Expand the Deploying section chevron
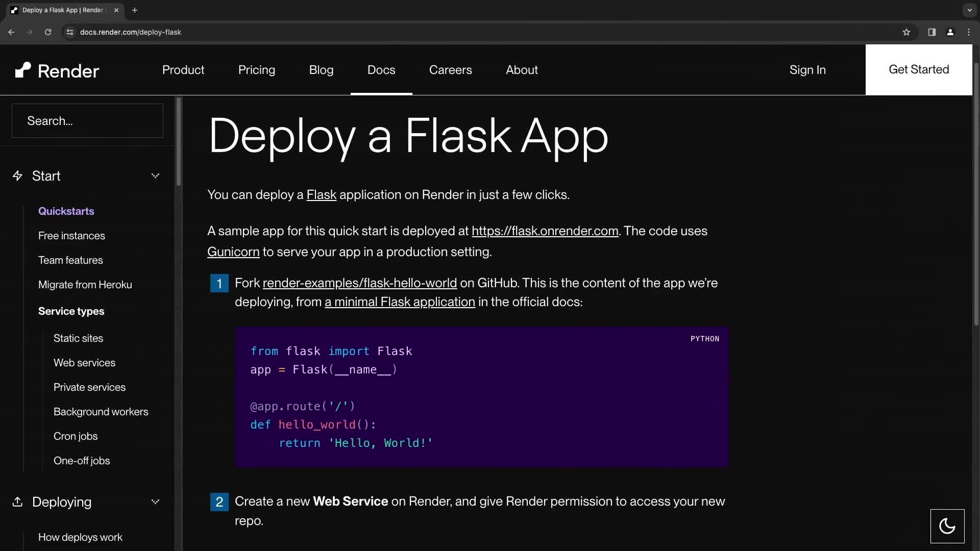Screen dimensions: 980x551 156,502
